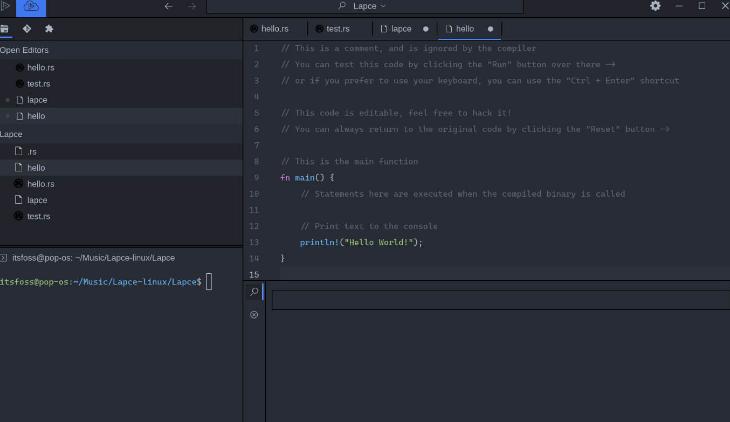This screenshot has width=730, height=422.
Task: Click the search input field in bottom panel
Action: [498, 300]
